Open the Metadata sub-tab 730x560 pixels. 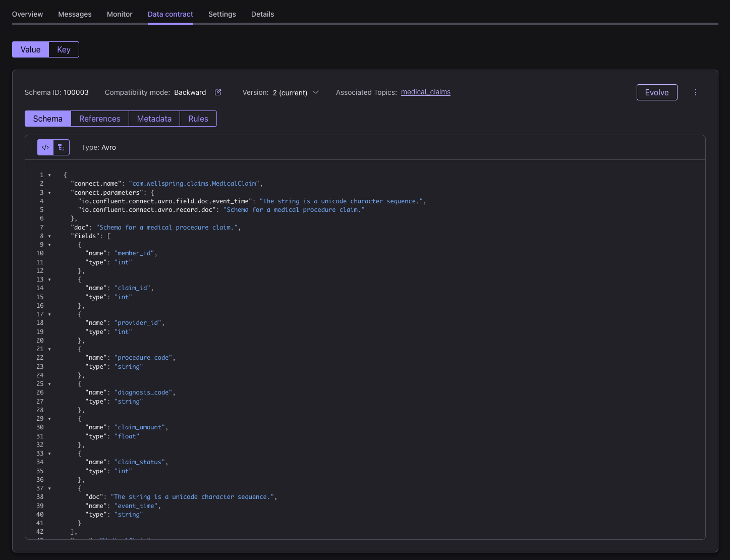point(154,119)
